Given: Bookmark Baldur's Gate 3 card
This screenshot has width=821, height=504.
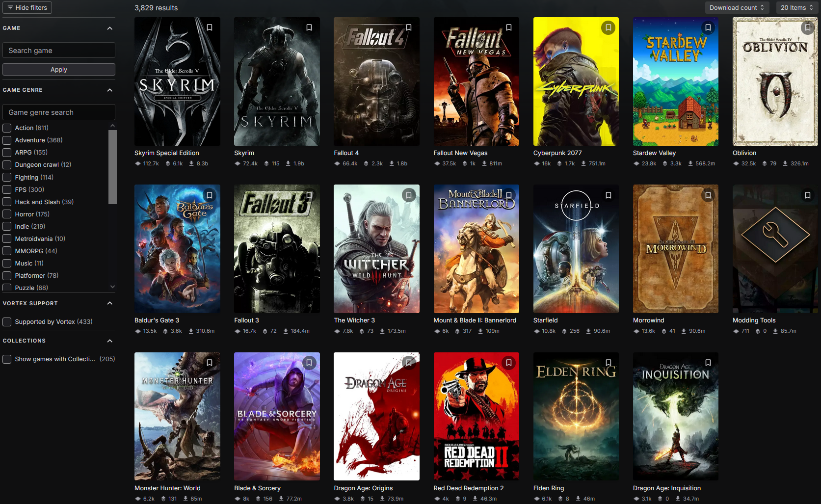Looking at the screenshot, I should click(210, 195).
